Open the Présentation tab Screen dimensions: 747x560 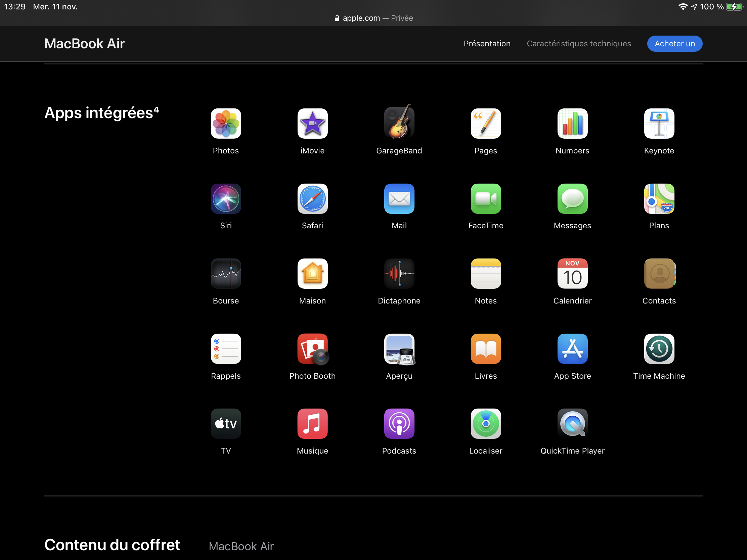[487, 44]
